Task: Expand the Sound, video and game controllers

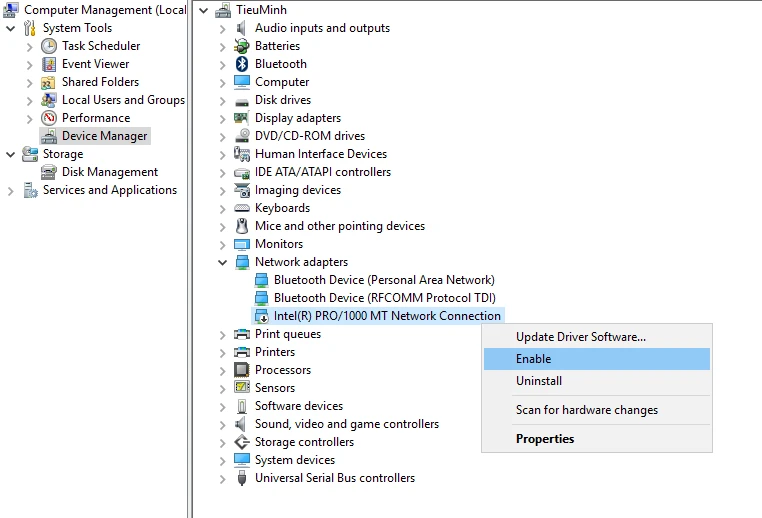Action: point(223,424)
